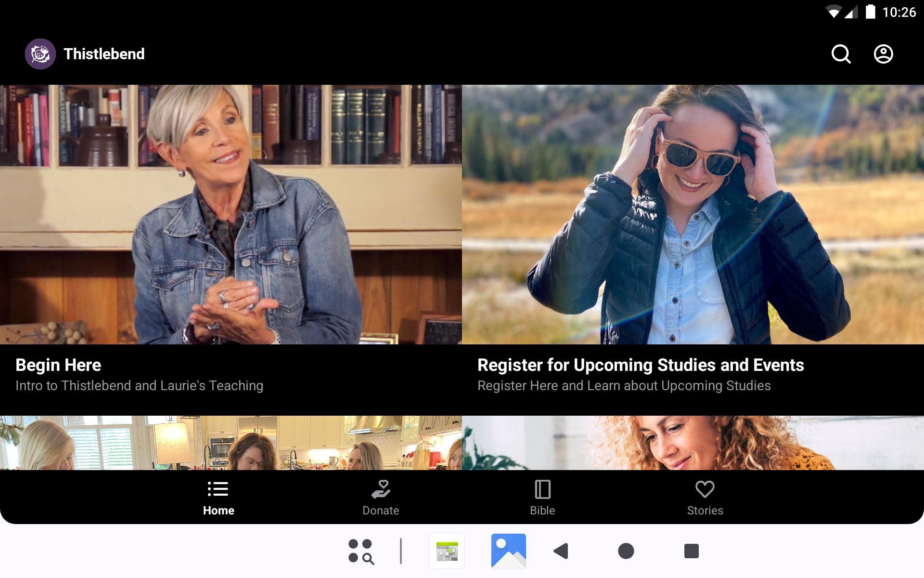Open the user account profile icon
Image resolution: width=924 pixels, height=578 pixels.
883,54
